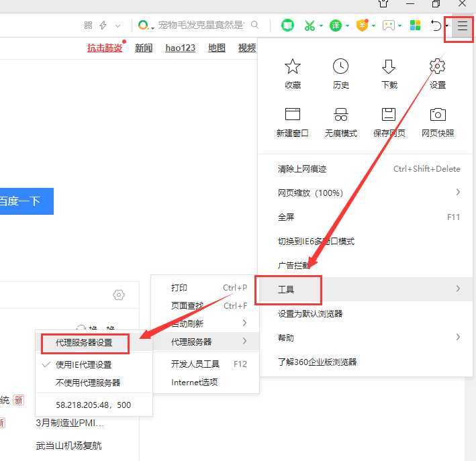This screenshot has width=476, height=461.
Task: Expand auto refresh (自动刷新) submenu arrow
Action: click(x=244, y=323)
